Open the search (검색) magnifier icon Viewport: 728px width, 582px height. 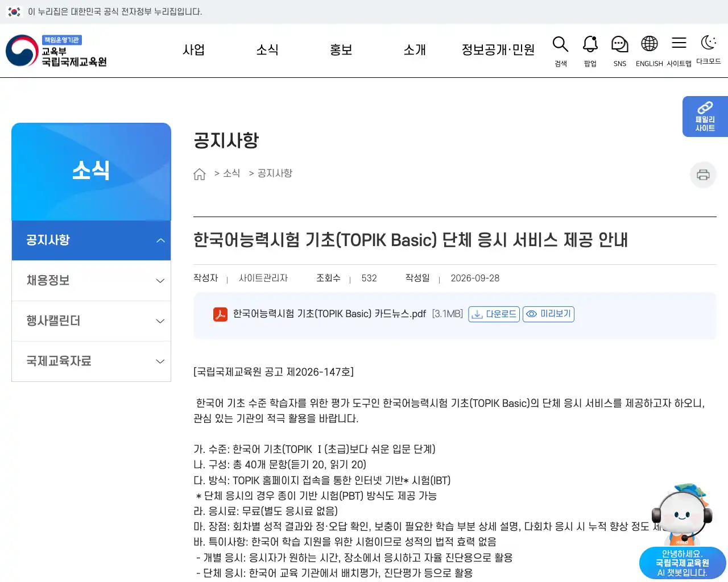561,44
